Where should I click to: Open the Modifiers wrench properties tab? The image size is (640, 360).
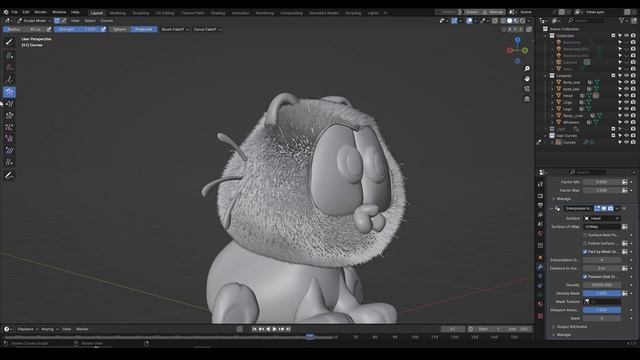pyautogui.click(x=540, y=267)
